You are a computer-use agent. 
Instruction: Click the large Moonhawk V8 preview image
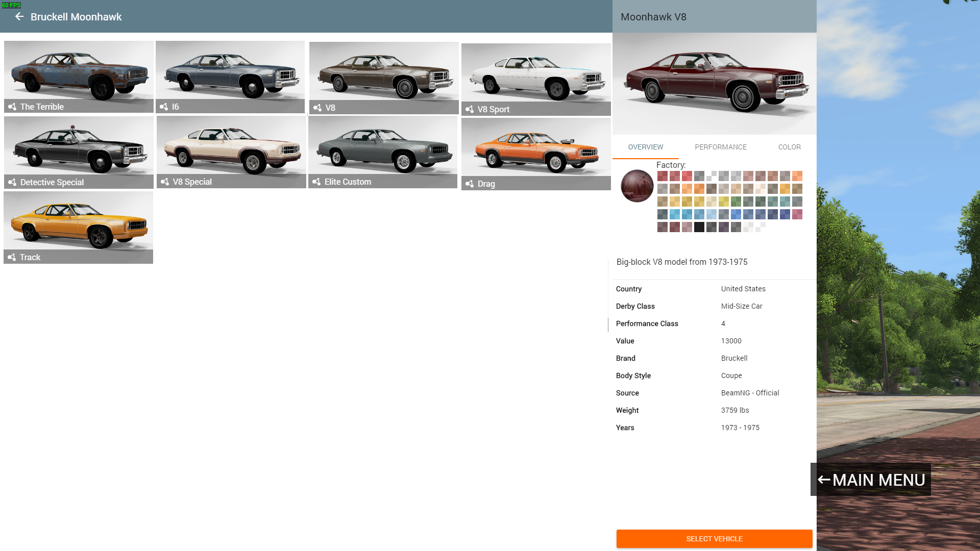tap(715, 84)
